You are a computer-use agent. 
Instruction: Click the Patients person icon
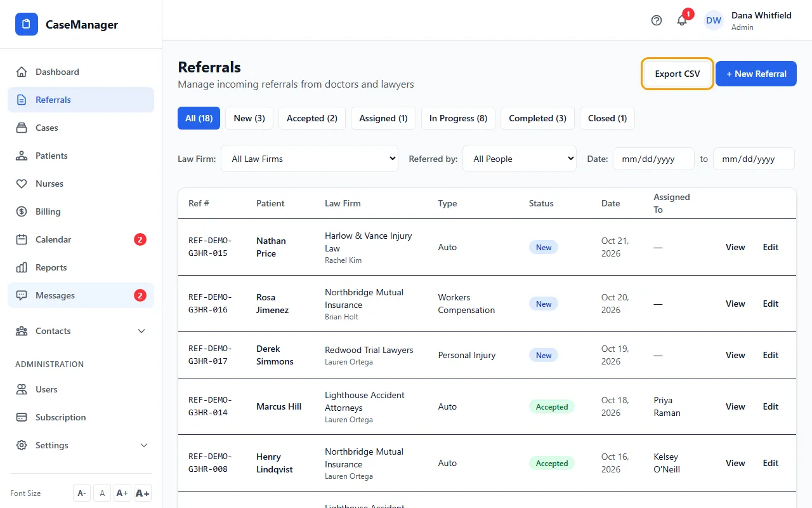(x=22, y=156)
